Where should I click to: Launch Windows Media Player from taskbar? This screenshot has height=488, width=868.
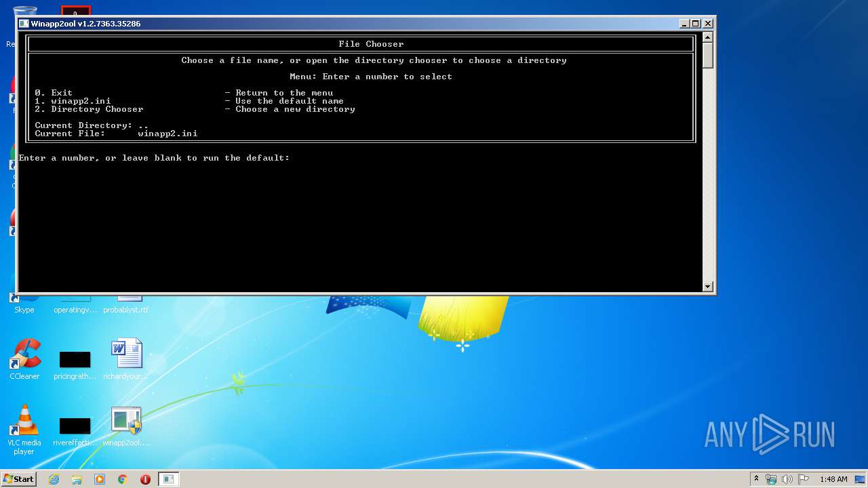[x=100, y=479]
